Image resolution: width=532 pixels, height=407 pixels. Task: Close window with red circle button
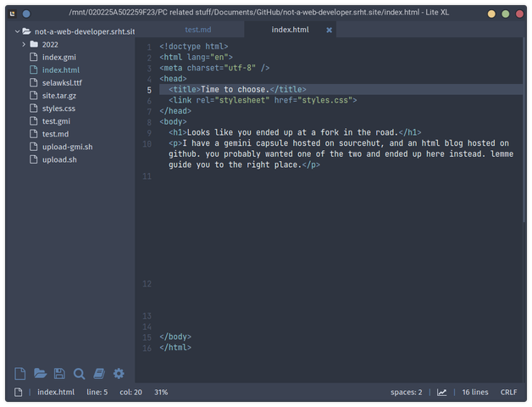tap(519, 14)
